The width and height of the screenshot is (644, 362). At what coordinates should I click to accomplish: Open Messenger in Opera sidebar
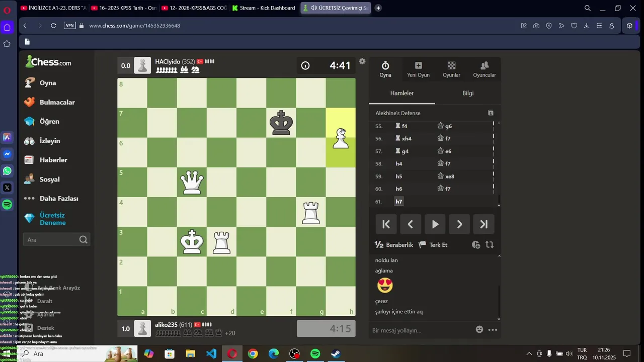[7, 154]
